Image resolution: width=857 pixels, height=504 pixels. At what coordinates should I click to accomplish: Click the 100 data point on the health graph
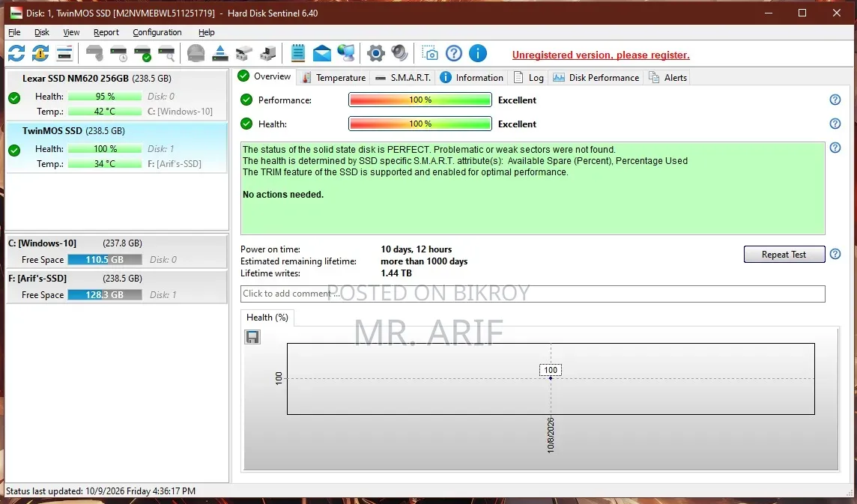click(551, 378)
